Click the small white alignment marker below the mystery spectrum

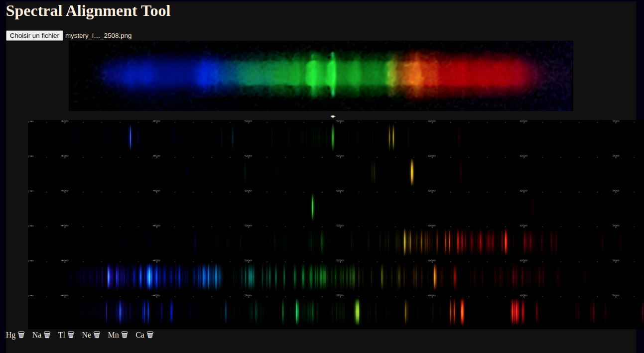333,117
